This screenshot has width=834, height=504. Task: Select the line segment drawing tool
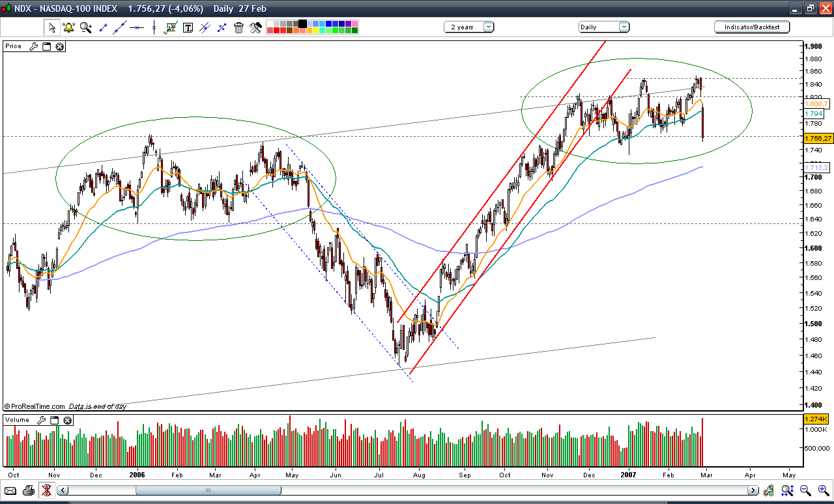pyautogui.click(x=102, y=27)
